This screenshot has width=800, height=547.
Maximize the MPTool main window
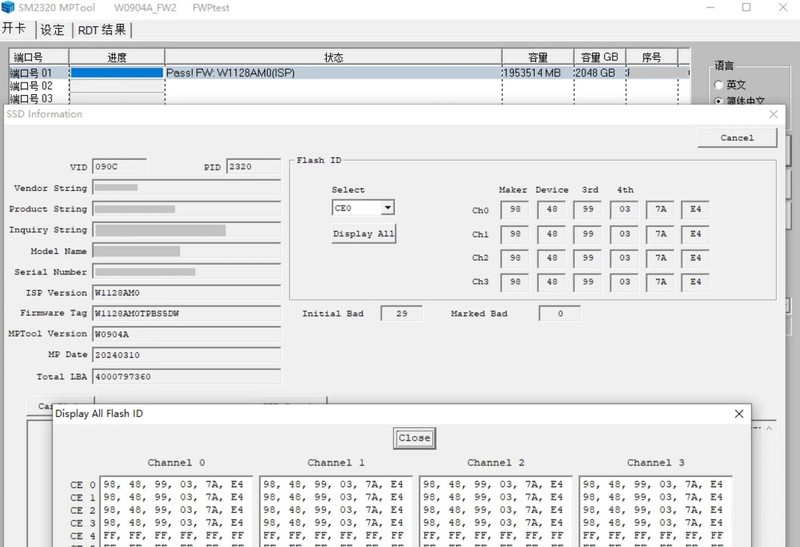point(746,8)
